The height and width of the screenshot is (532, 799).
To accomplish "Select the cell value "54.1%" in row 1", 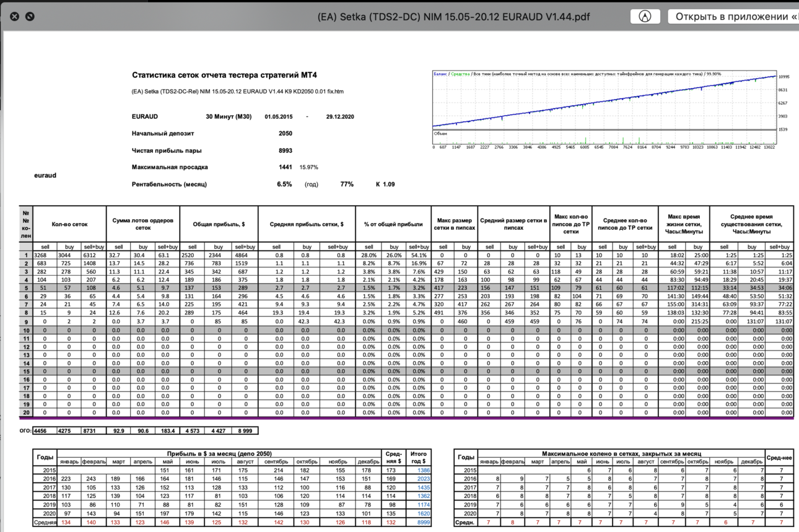I will click(419, 255).
